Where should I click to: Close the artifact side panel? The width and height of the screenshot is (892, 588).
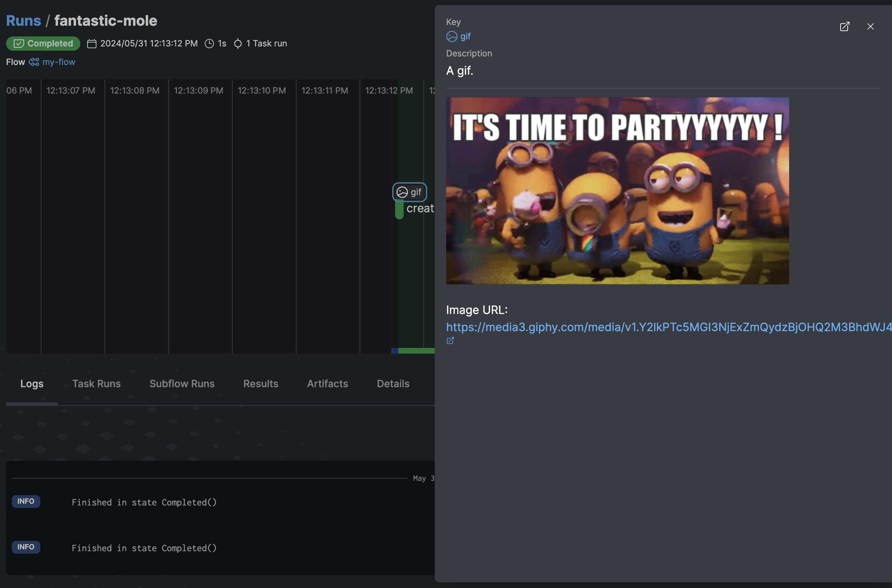click(870, 27)
